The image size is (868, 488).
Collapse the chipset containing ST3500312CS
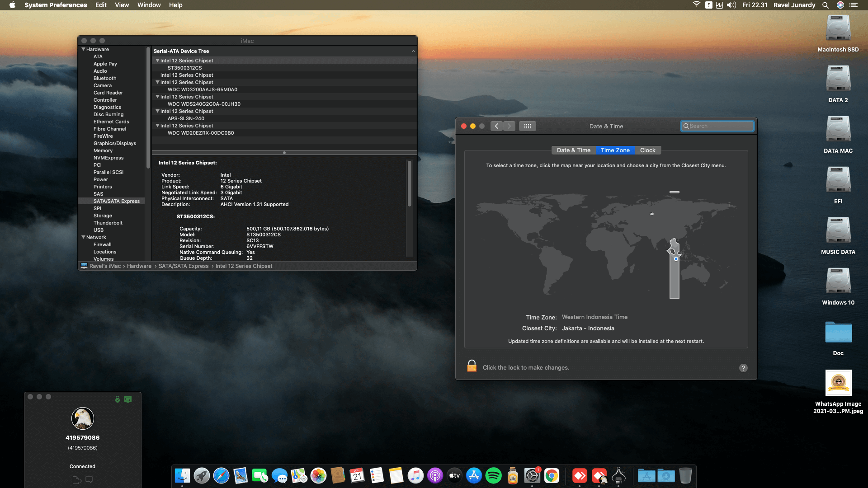click(x=157, y=60)
